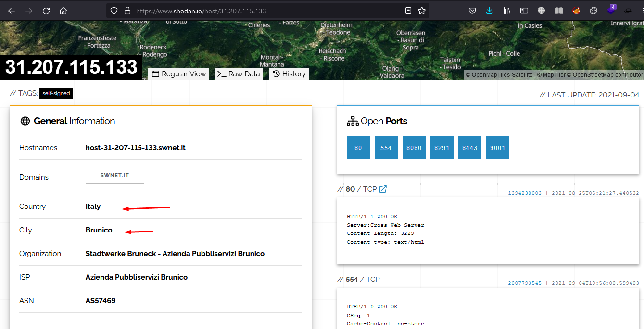Click the General Information heading
The height and width of the screenshot is (329, 644).
[x=67, y=121]
